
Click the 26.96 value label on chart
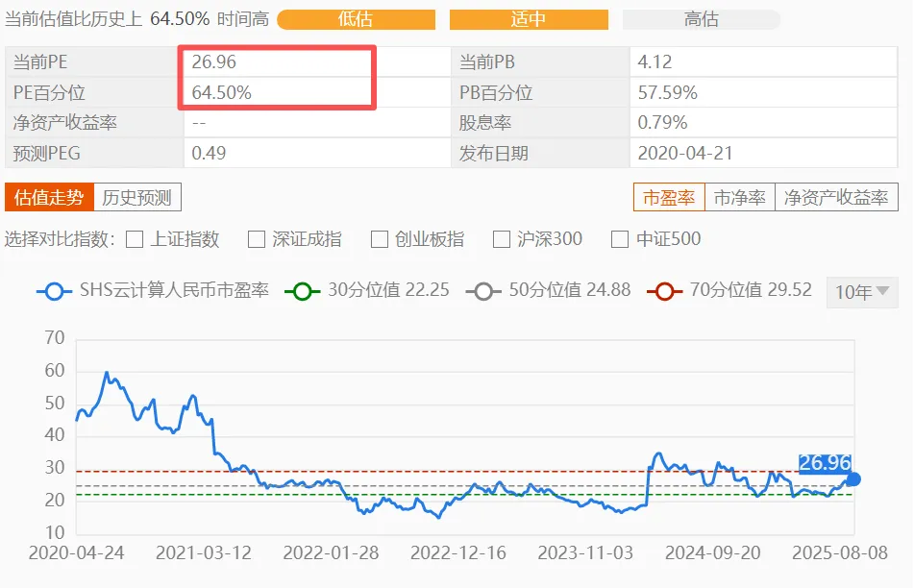coord(825,463)
